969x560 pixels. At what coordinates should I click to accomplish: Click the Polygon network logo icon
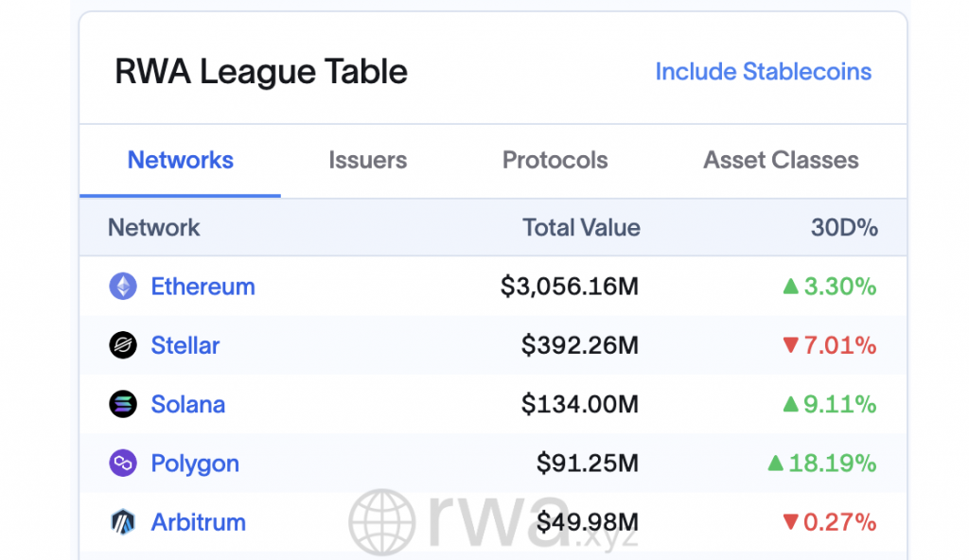pos(123,464)
